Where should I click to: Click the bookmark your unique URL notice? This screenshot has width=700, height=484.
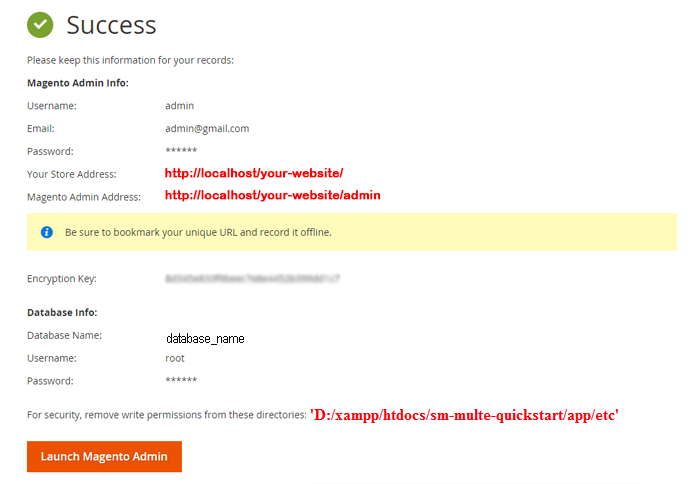pyautogui.click(x=198, y=232)
